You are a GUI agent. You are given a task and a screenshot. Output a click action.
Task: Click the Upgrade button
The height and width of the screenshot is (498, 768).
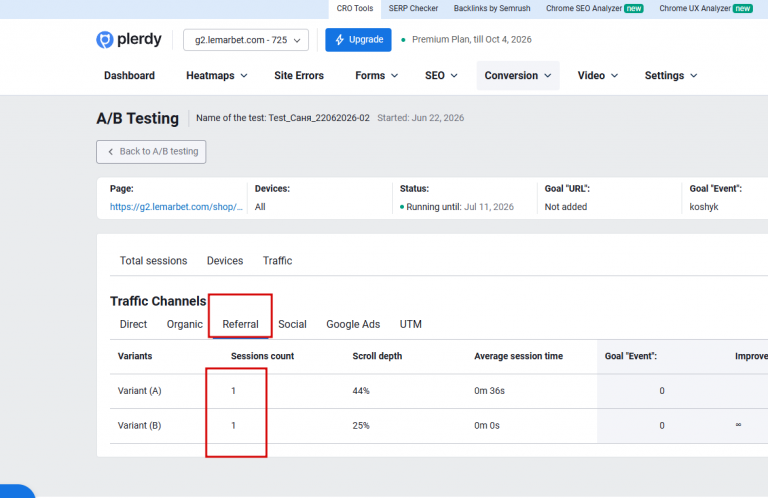tap(358, 40)
